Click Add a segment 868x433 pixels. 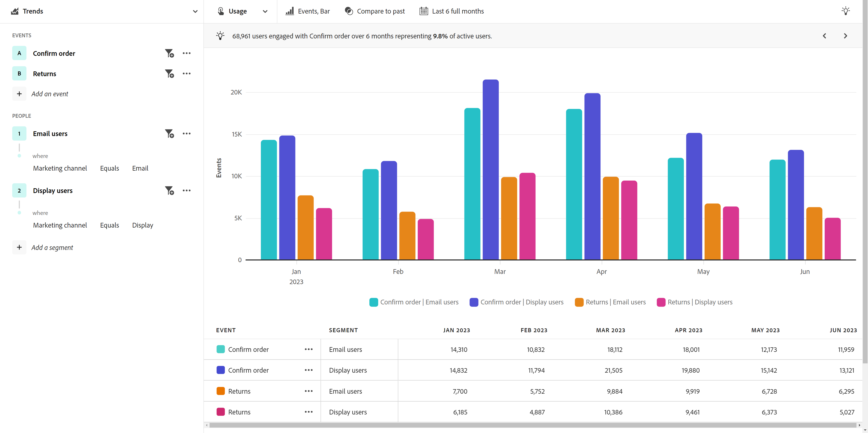(52, 247)
